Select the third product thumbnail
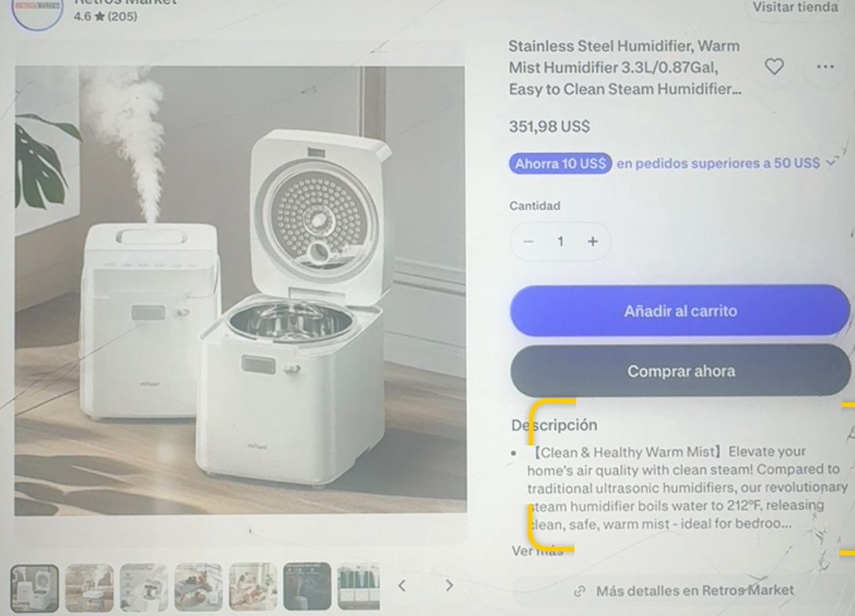Image resolution: width=855 pixels, height=616 pixels. tap(144, 587)
